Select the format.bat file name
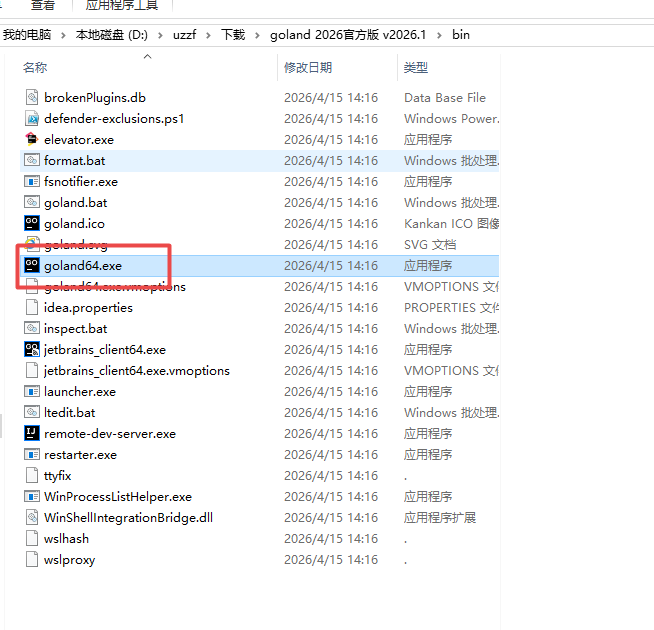Screen dimensions: 654x630 pyautogui.click(x=75, y=161)
